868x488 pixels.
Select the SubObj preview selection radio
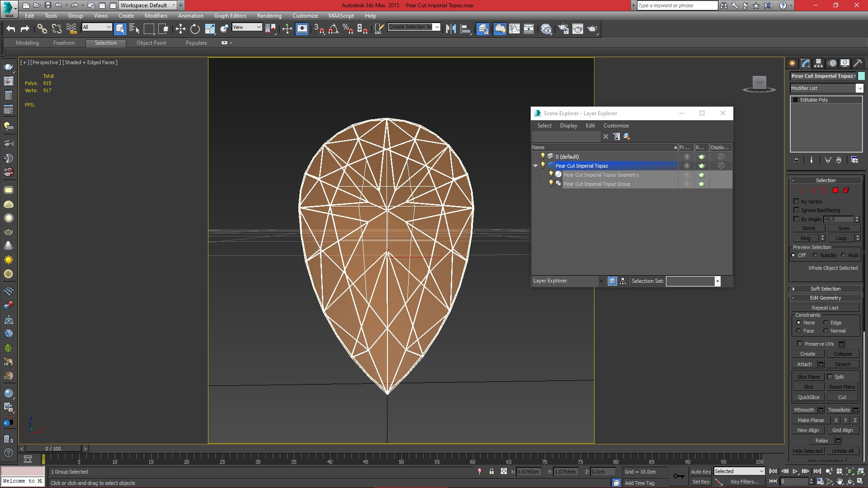[815, 255]
